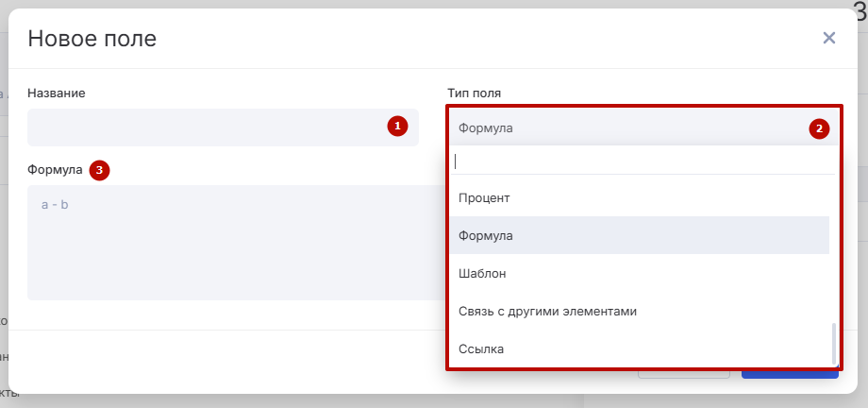This screenshot has width=868, height=408.
Task: Select Ссылка field type option
Action: point(640,349)
